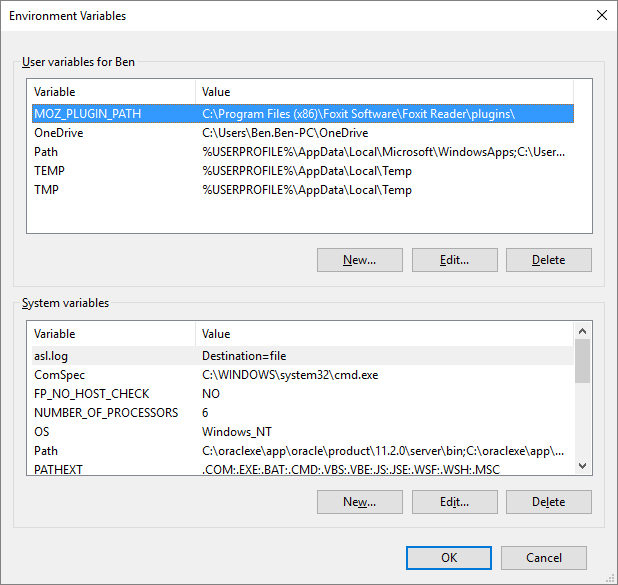Click Edit under System variables
The image size is (618, 585).
(454, 502)
